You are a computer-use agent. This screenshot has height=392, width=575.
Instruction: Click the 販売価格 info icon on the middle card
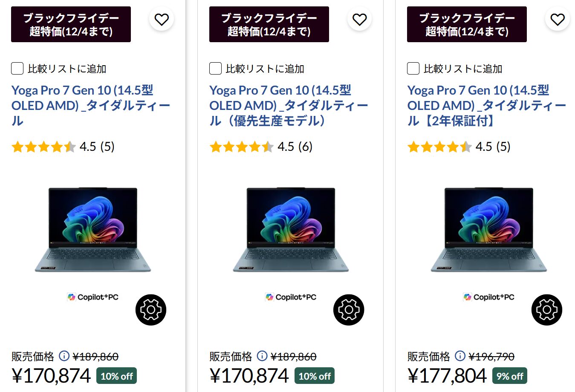[x=262, y=356]
